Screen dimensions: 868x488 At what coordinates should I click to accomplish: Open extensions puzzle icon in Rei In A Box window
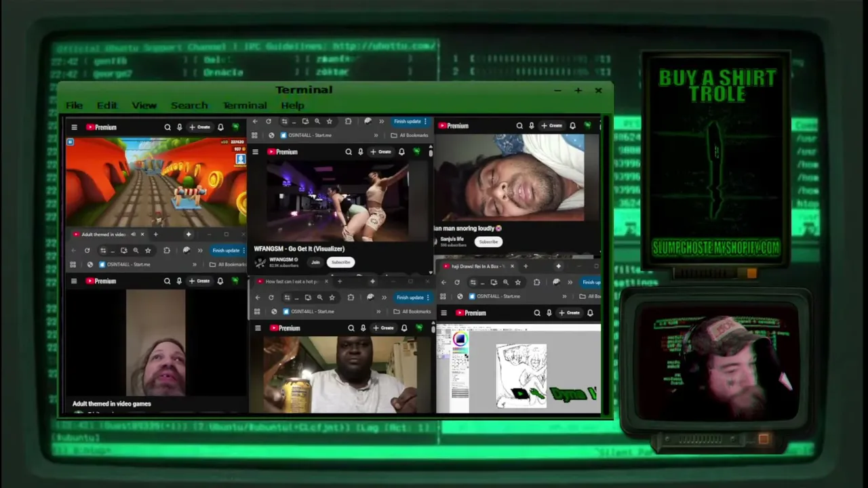click(537, 283)
